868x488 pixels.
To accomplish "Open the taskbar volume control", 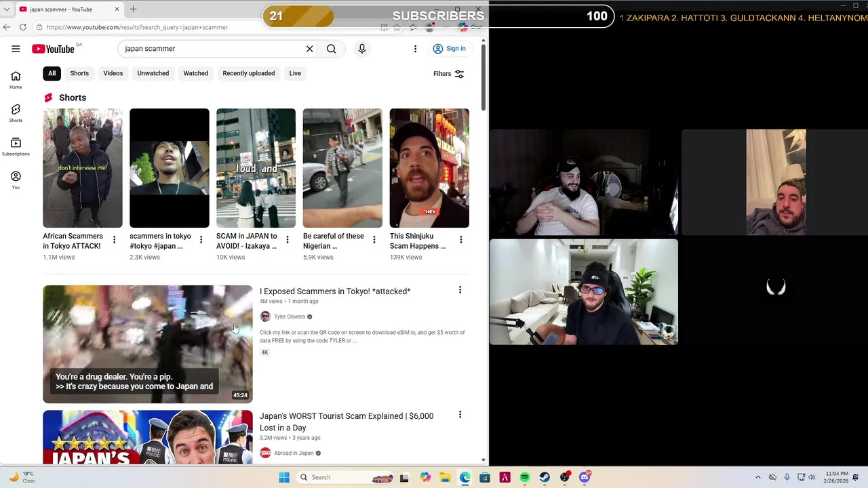I will pyautogui.click(x=812, y=477).
